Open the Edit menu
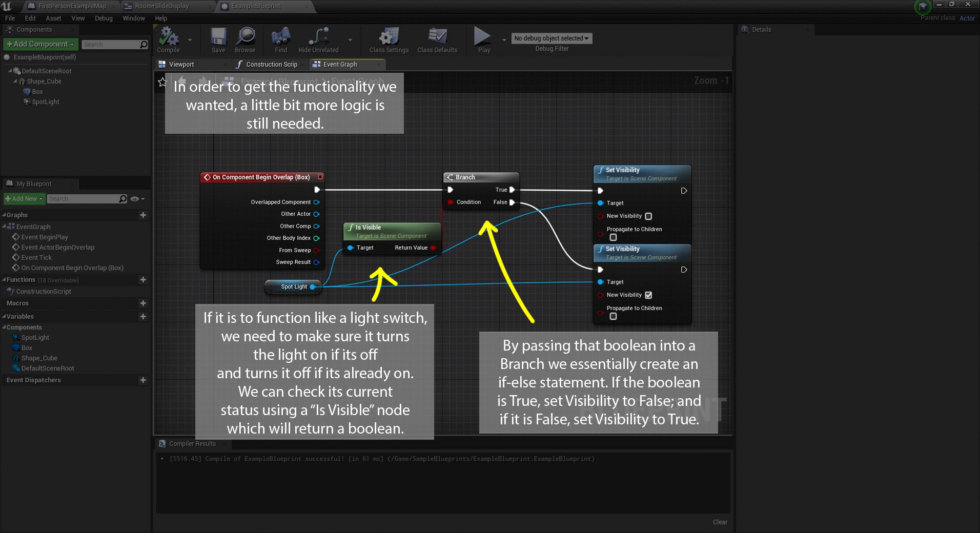Screen dimensions: 980x533 30,18
